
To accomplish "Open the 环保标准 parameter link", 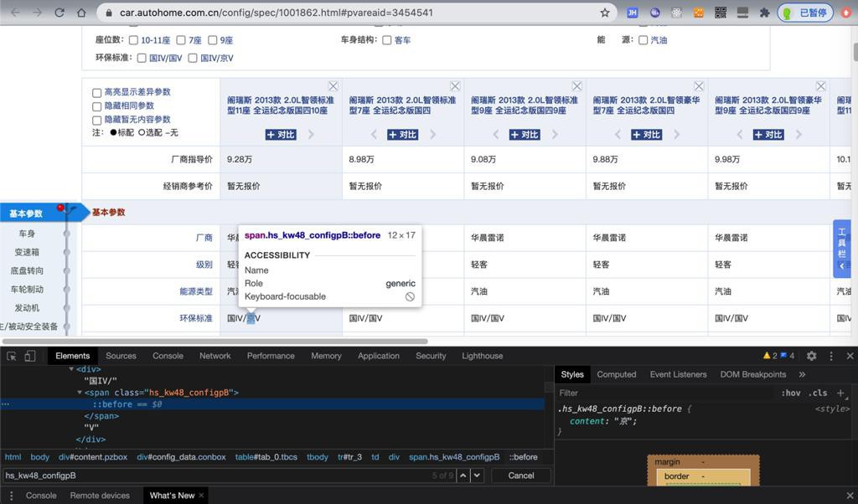I will tap(196, 318).
